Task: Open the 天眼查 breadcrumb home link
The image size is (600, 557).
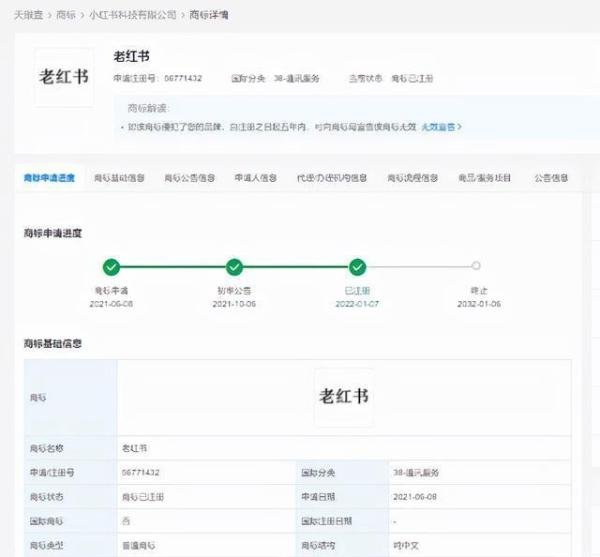Action: point(28,15)
